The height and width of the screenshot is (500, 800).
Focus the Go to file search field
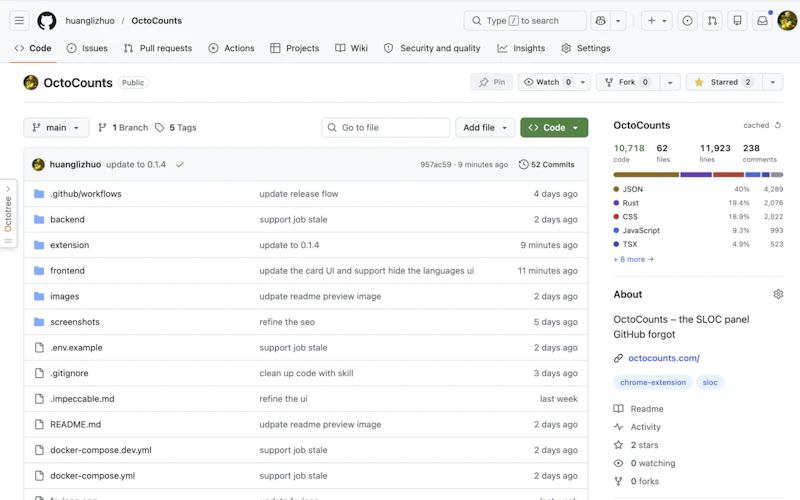click(386, 128)
